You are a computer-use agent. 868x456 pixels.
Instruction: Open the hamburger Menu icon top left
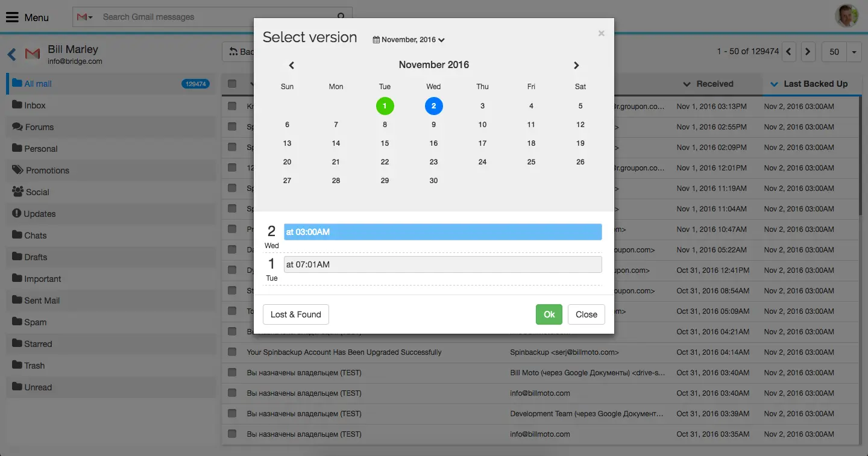pyautogui.click(x=12, y=17)
